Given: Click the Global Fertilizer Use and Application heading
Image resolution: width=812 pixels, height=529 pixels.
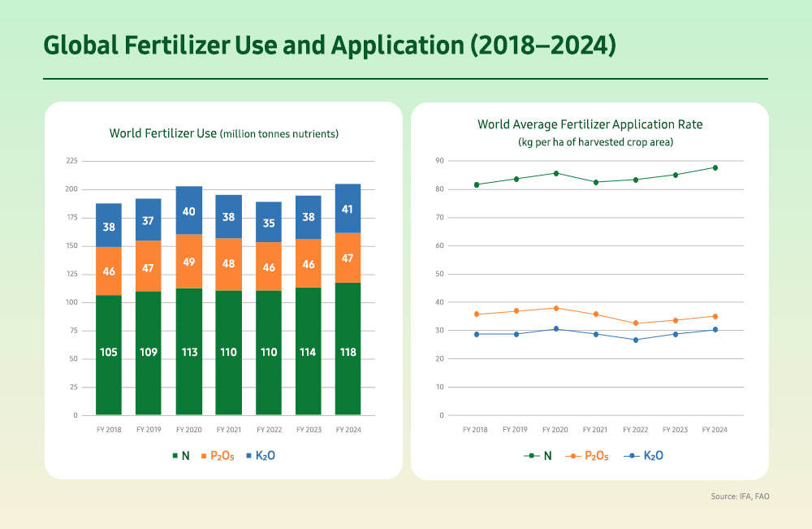Looking at the screenshot, I should click(x=330, y=46).
